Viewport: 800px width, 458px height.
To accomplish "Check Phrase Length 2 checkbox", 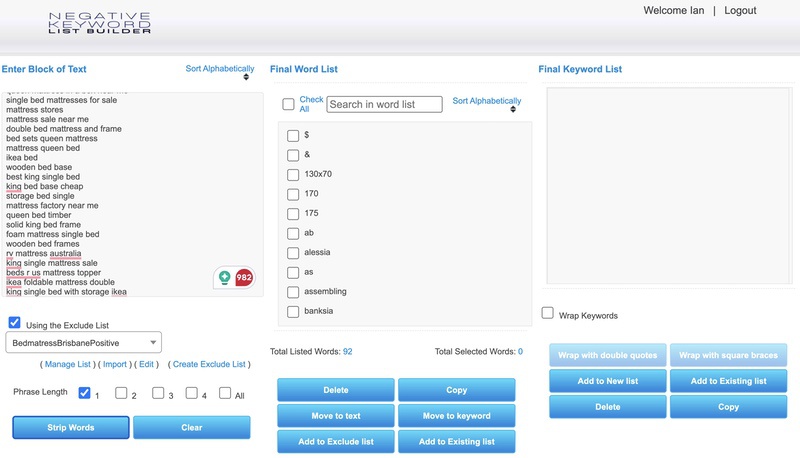I will pyautogui.click(x=121, y=393).
